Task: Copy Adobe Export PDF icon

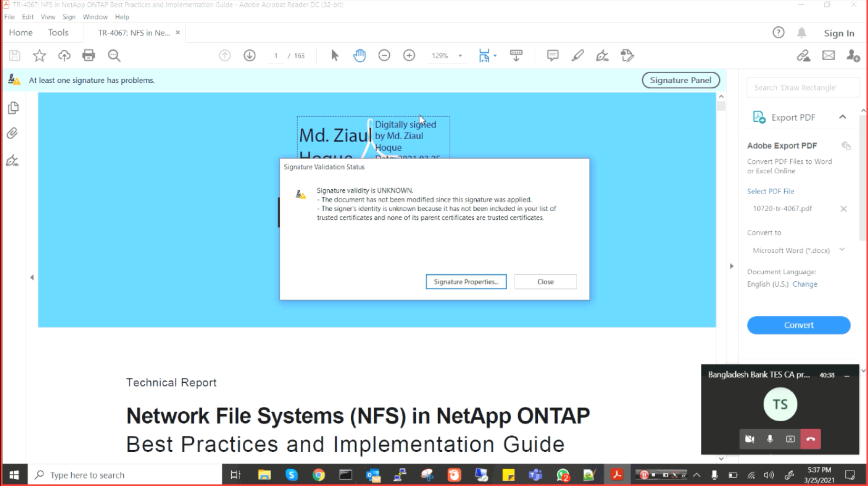Action: point(846,145)
